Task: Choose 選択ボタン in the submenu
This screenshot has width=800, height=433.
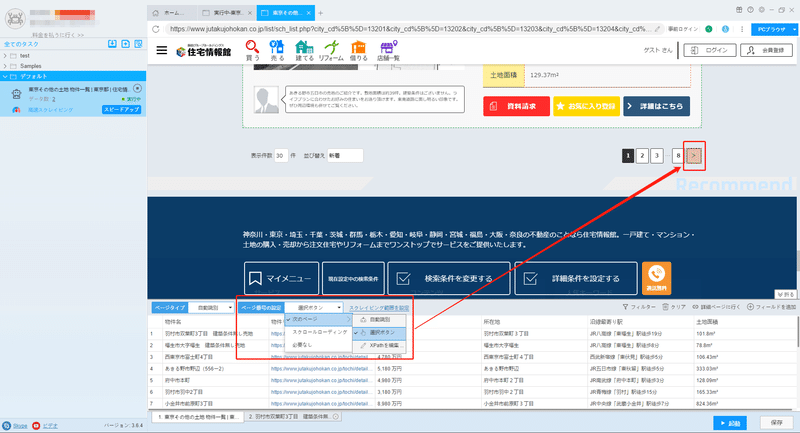Action: point(380,333)
